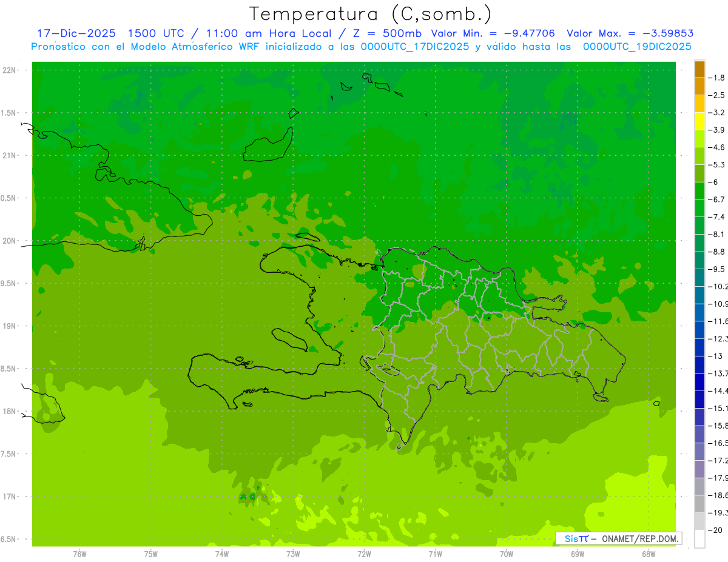Click the "-20" colorbar value
Viewport: 728px width, 562px height.
pos(715,530)
